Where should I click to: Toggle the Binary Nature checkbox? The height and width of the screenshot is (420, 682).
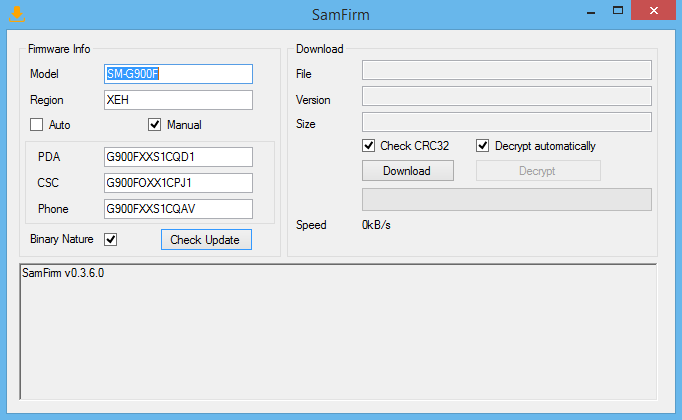(110, 239)
